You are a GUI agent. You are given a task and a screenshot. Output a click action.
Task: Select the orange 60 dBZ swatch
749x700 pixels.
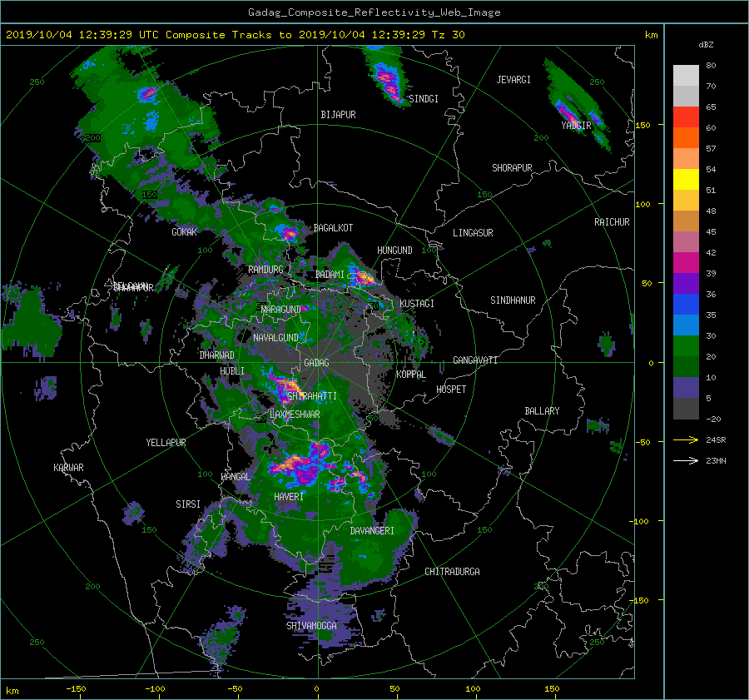tap(686, 137)
